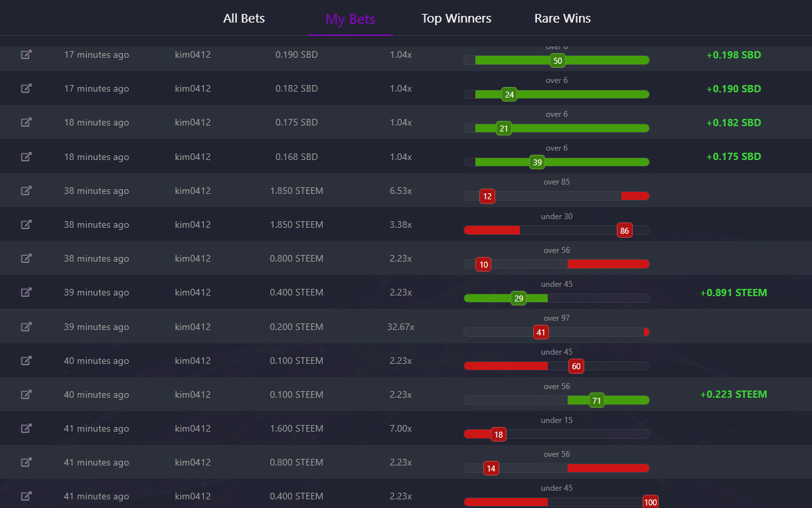
Task: Open external link icon for 3.38x bet
Action: pos(26,224)
